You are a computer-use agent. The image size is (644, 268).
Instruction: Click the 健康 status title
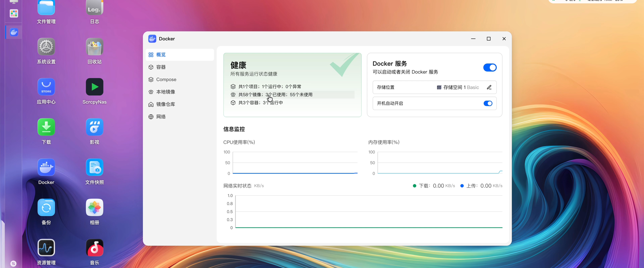click(238, 65)
